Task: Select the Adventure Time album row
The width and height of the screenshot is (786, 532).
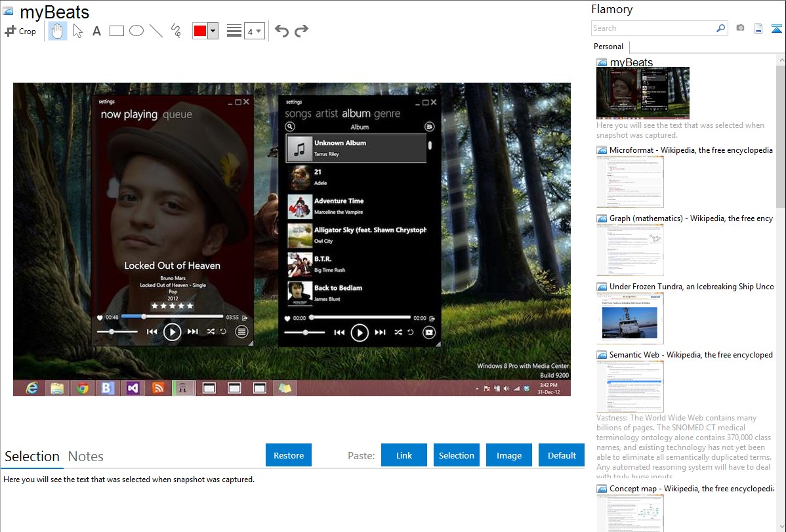Action: 356,206
